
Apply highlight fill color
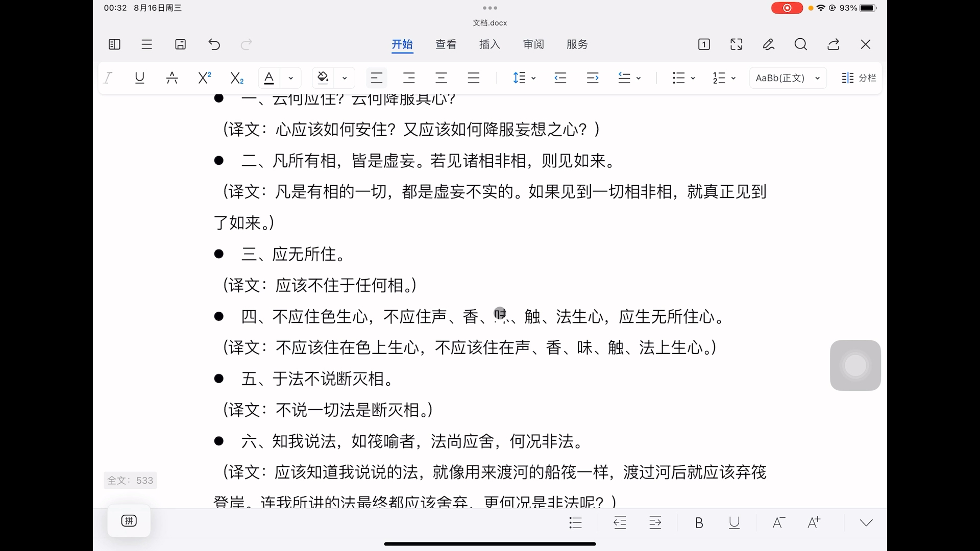[323, 78]
